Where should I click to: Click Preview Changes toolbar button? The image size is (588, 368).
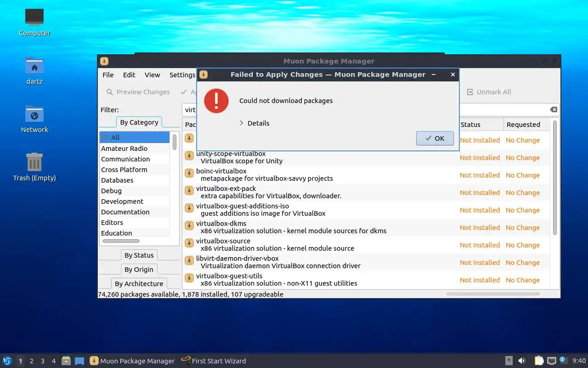[x=138, y=92]
